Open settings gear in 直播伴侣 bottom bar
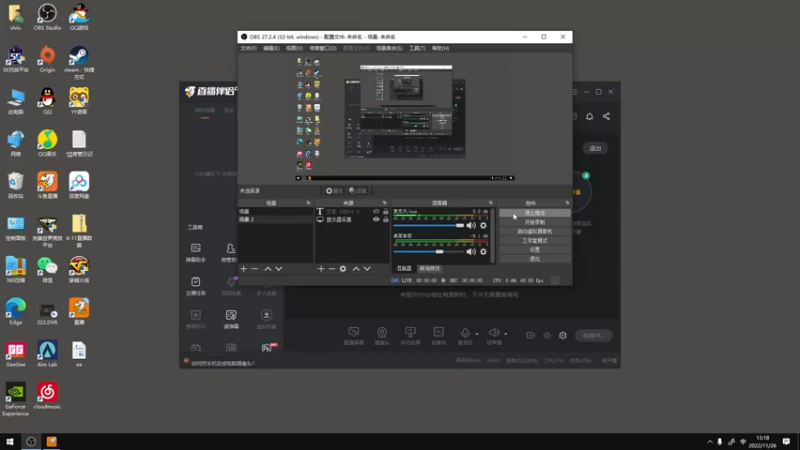The width and height of the screenshot is (800, 450). click(x=563, y=335)
